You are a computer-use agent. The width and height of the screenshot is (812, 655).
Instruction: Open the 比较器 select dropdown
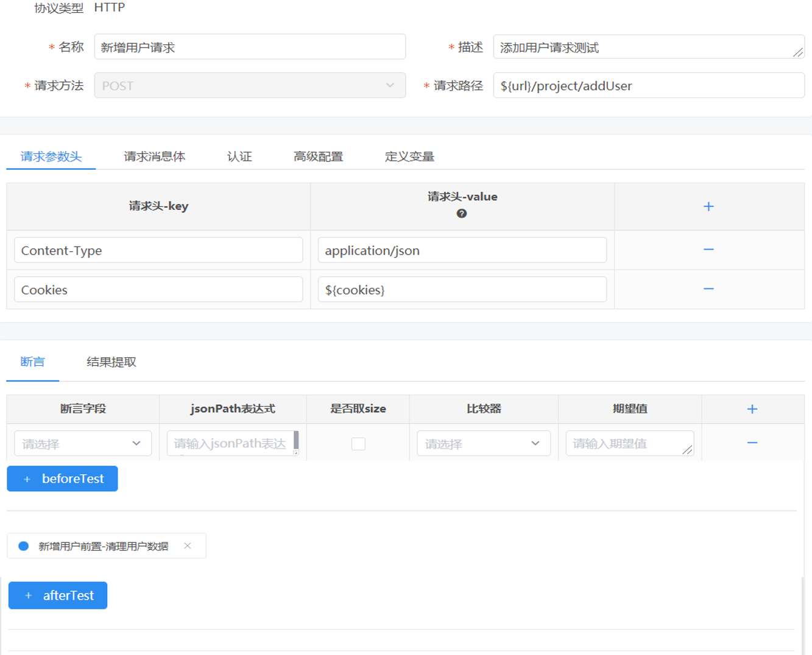(x=484, y=443)
